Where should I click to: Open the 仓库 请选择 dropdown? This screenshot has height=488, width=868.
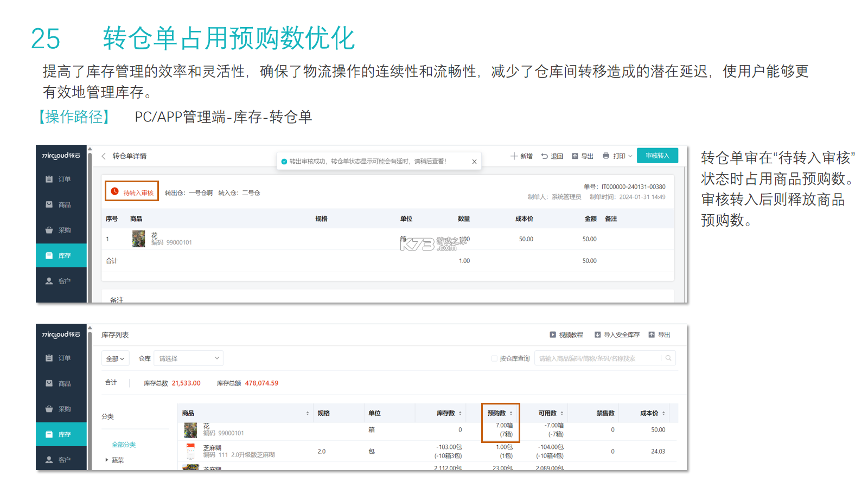(x=189, y=358)
